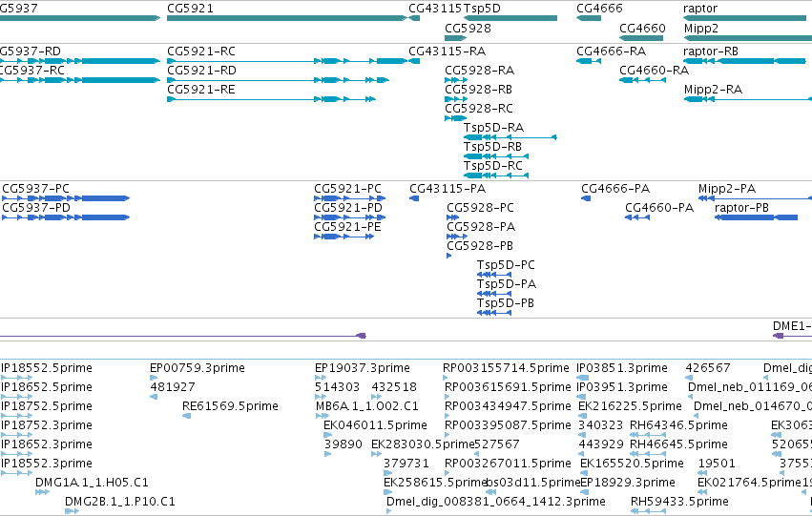This screenshot has width=812, height=516.
Task: Click the CG5937-RD transcript label
Action: (x=30, y=52)
